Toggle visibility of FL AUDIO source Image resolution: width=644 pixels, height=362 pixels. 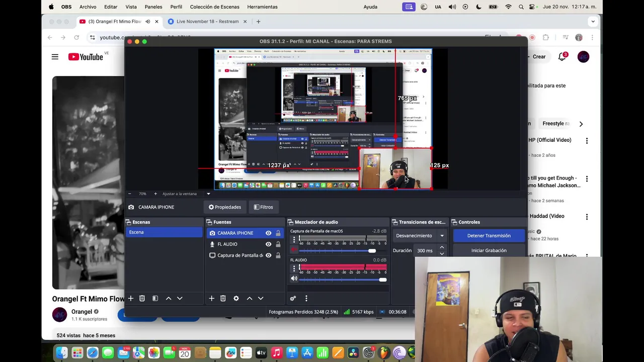point(268,244)
